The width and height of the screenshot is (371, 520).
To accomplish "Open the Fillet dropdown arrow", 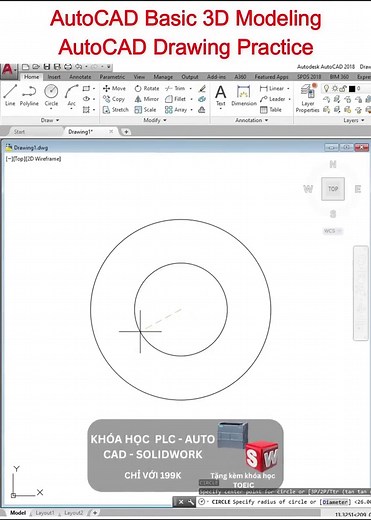I will (x=191, y=99).
